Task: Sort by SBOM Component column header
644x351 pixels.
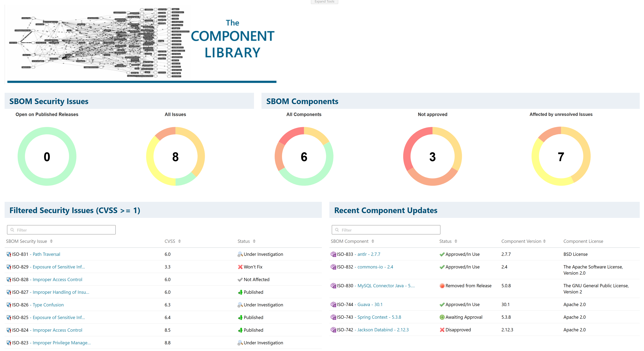Action: coord(372,241)
